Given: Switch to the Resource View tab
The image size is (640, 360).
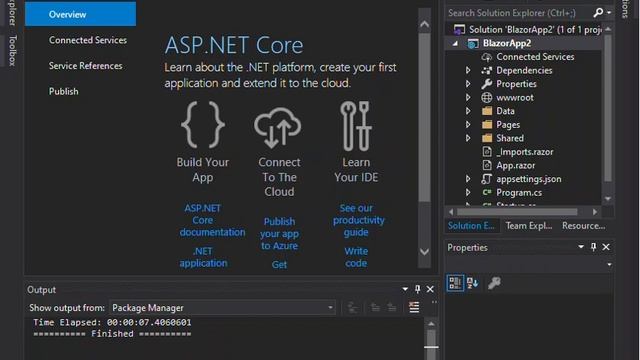Looking at the screenshot, I should 584,226.
